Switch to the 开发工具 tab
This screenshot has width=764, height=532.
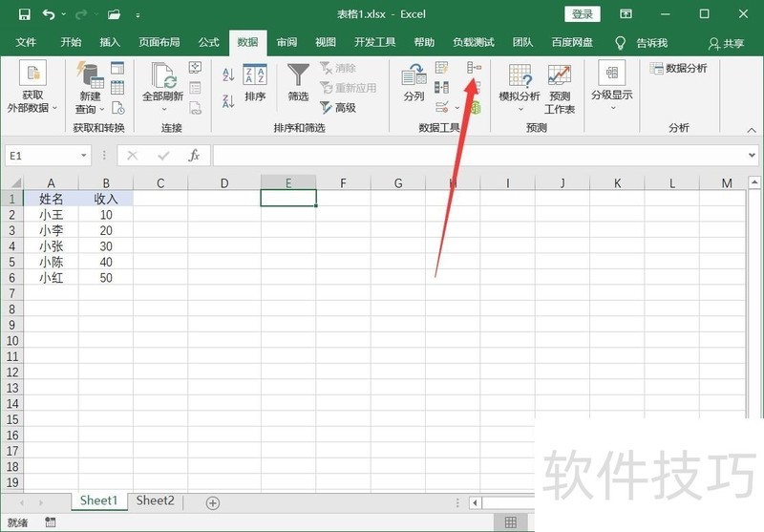point(375,42)
